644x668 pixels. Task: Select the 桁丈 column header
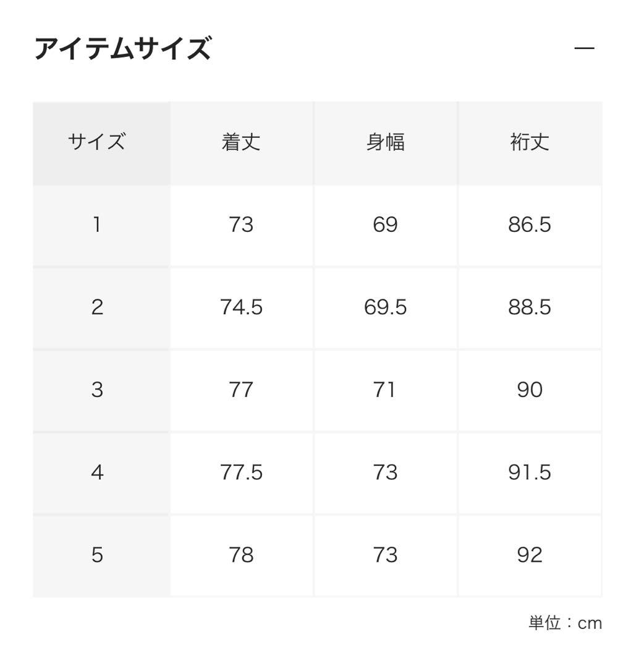530,143
